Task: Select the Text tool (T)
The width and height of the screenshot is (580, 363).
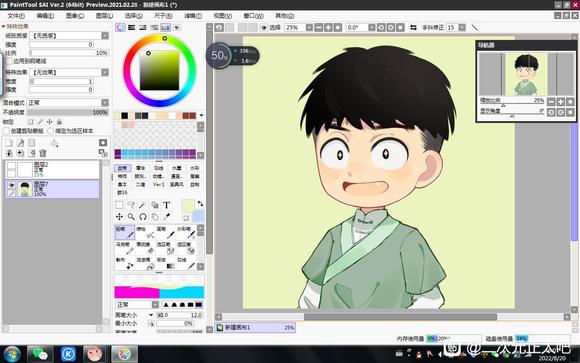Action: tap(166, 205)
